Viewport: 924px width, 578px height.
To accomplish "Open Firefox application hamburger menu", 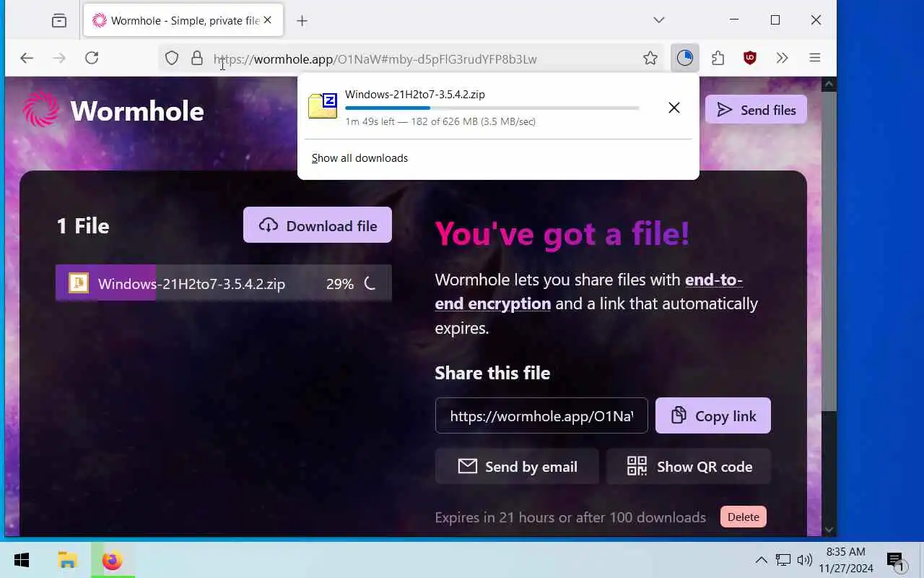I will point(815,58).
